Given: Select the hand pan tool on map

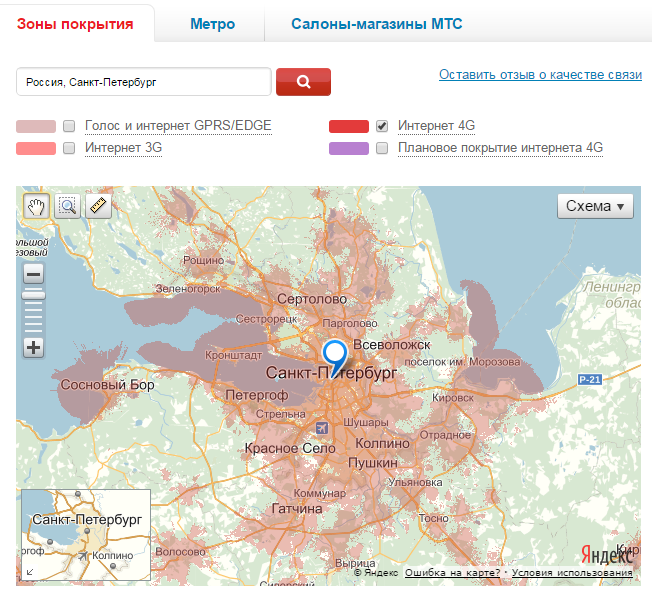Looking at the screenshot, I should (37, 207).
